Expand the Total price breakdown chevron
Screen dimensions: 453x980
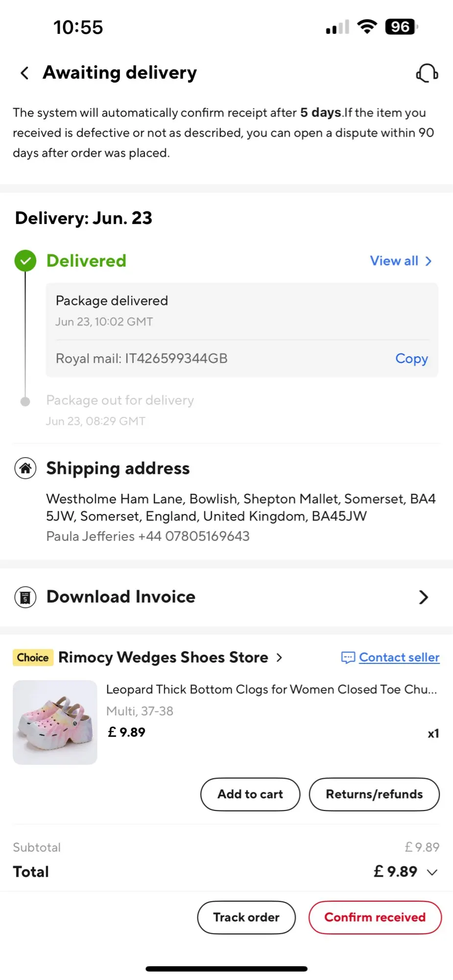click(x=432, y=872)
